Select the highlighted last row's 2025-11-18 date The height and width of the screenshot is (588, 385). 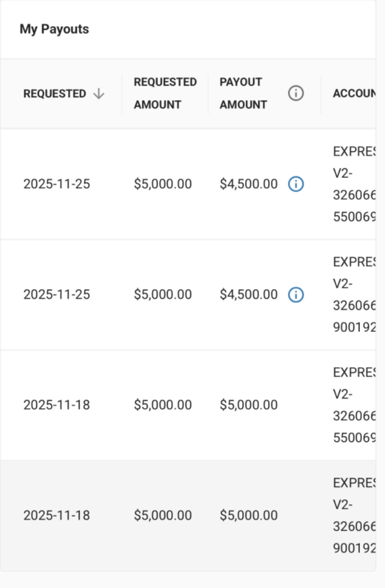pos(57,515)
